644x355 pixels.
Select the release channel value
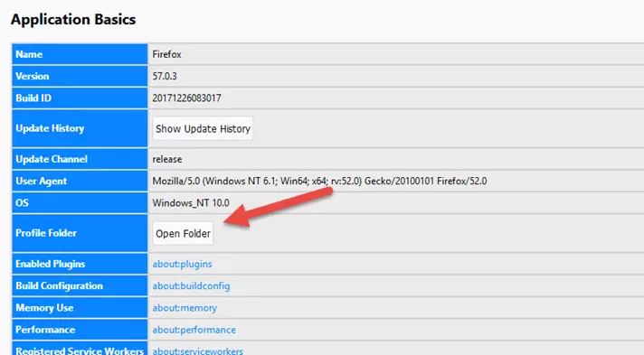click(166, 159)
